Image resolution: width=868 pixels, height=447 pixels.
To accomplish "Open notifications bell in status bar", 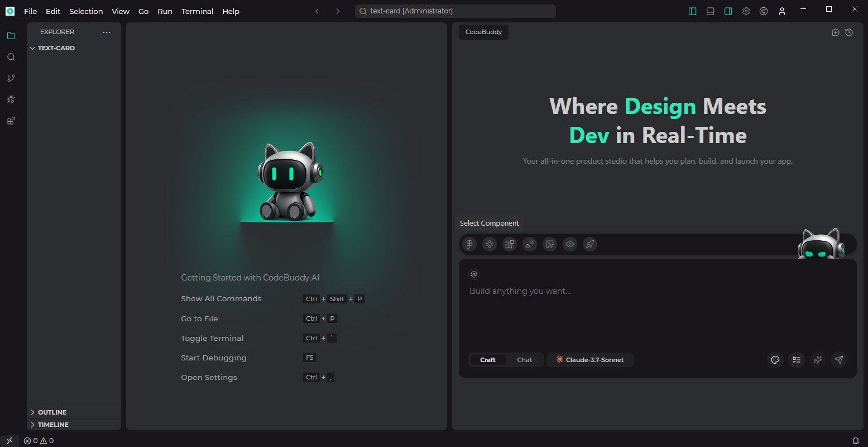I will point(856,441).
